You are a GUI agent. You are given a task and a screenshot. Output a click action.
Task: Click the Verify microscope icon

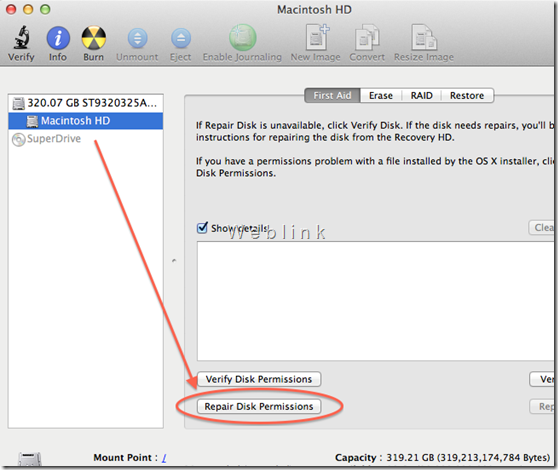tap(21, 37)
